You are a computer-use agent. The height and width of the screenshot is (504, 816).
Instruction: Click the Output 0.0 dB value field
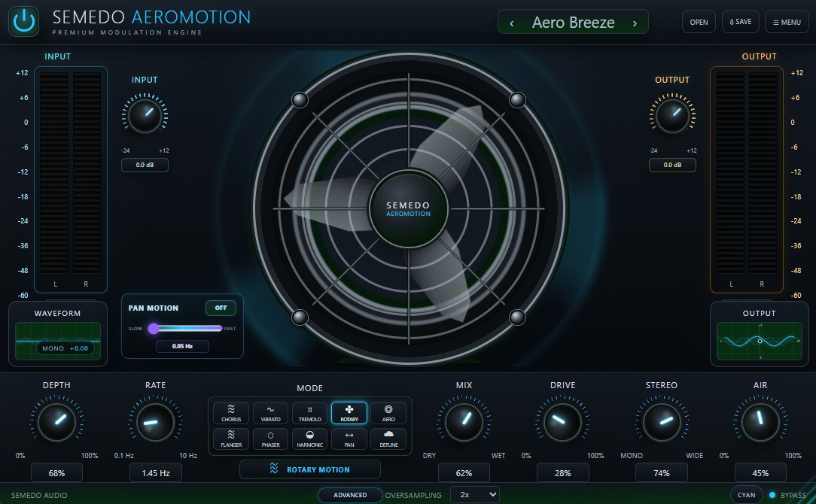coord(672,165)
